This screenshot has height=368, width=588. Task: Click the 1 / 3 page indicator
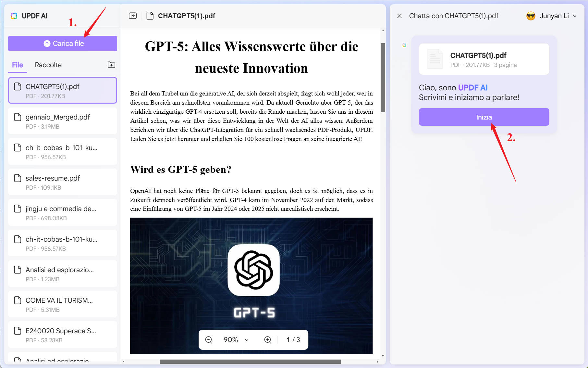pyautogui.click(x=293, y=340)
